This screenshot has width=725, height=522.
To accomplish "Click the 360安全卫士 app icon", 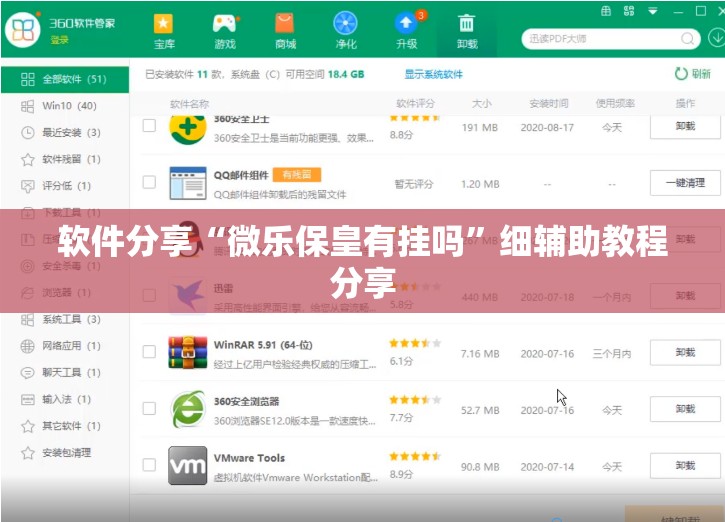I will [187, 129].
